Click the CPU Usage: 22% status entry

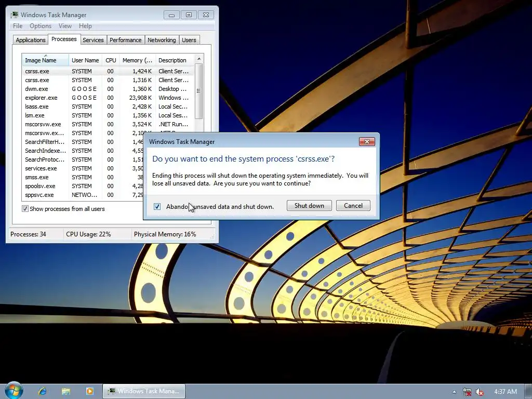point(88,234)
